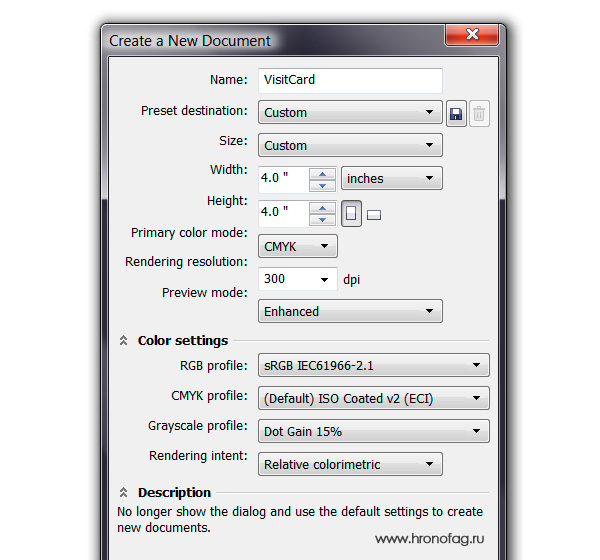Save the preset with the floppy disk icon
This screenshot has width=600, height=560.
pyautogui.click(x=456, y=113)
